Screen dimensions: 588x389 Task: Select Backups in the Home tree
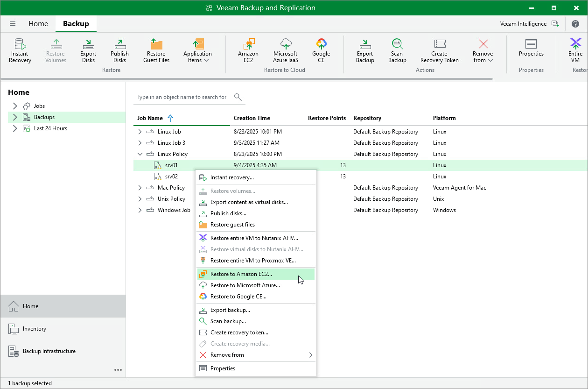click(44, 117)
